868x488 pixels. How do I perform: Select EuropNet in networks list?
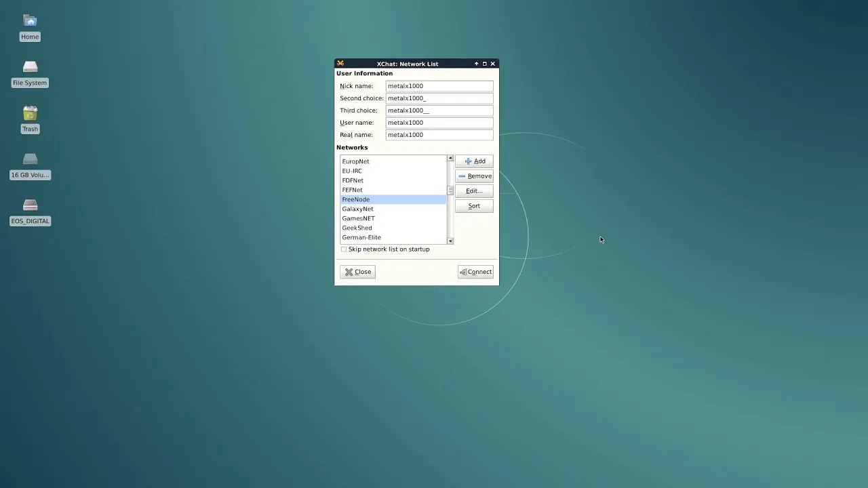click(393, 161)
